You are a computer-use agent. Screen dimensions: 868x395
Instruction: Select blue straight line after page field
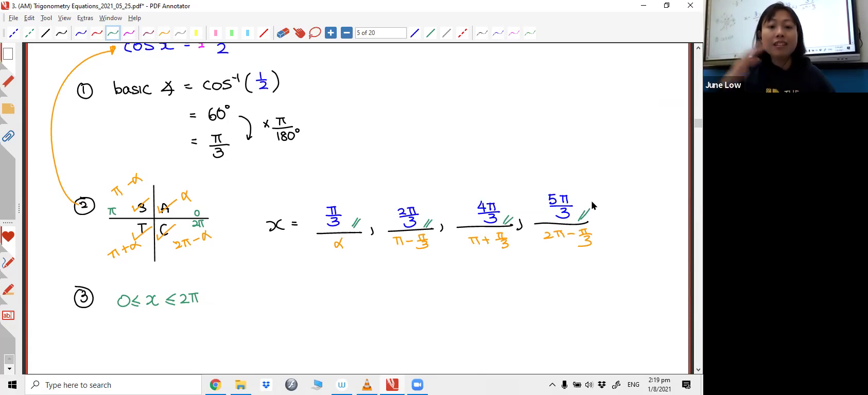click(414, 33)
